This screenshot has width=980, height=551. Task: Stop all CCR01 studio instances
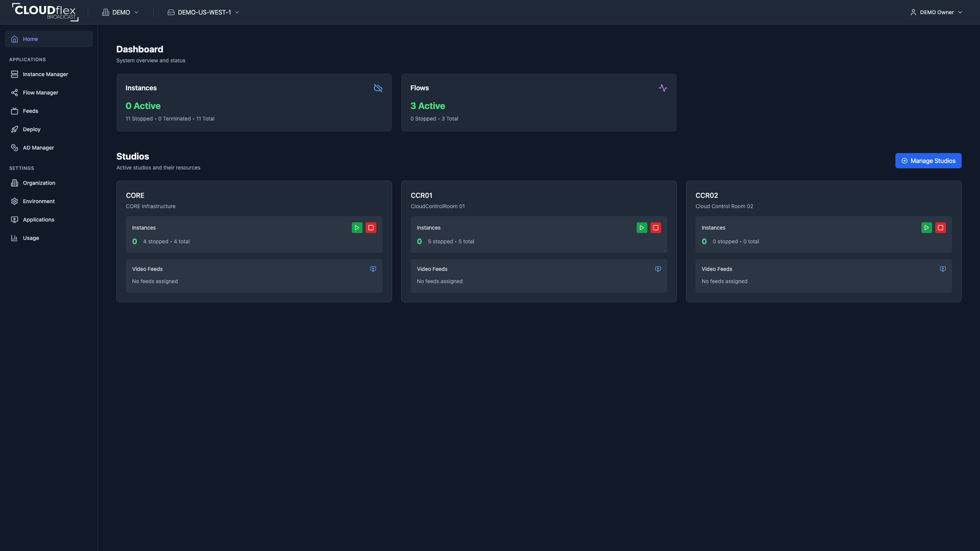coord(656,228)
